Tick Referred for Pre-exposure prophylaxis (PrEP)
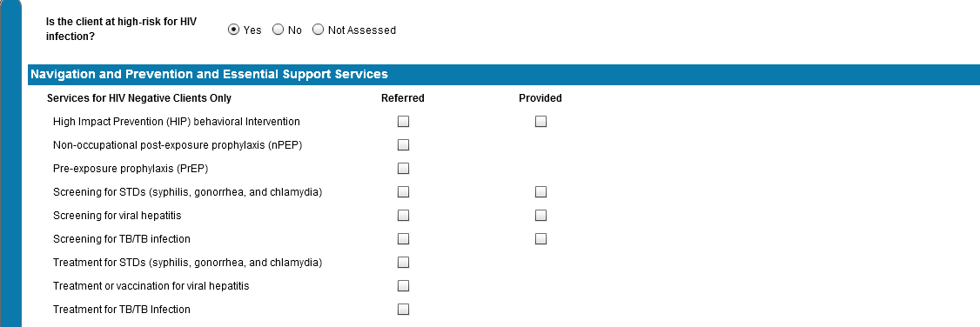This screenshot has width=980, height=327. (403, 169)
